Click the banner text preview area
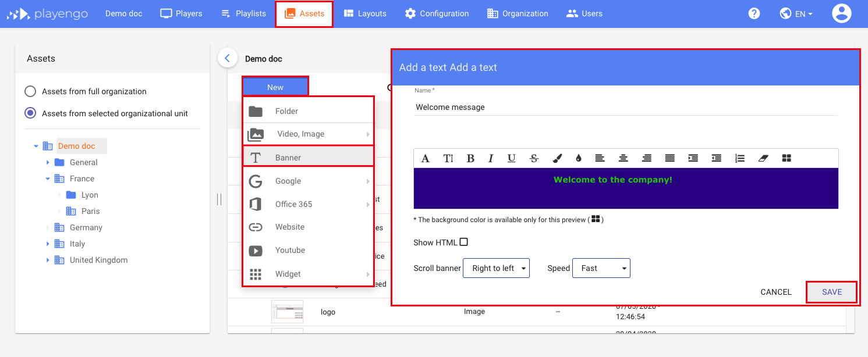This screenshot has width=868, height=357. tap(626, 188)
